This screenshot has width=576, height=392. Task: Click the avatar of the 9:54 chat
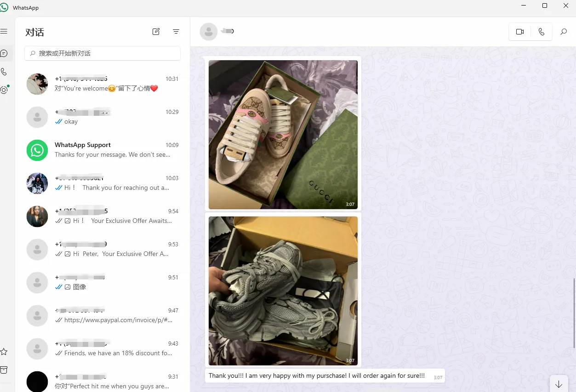coord(37,216)
